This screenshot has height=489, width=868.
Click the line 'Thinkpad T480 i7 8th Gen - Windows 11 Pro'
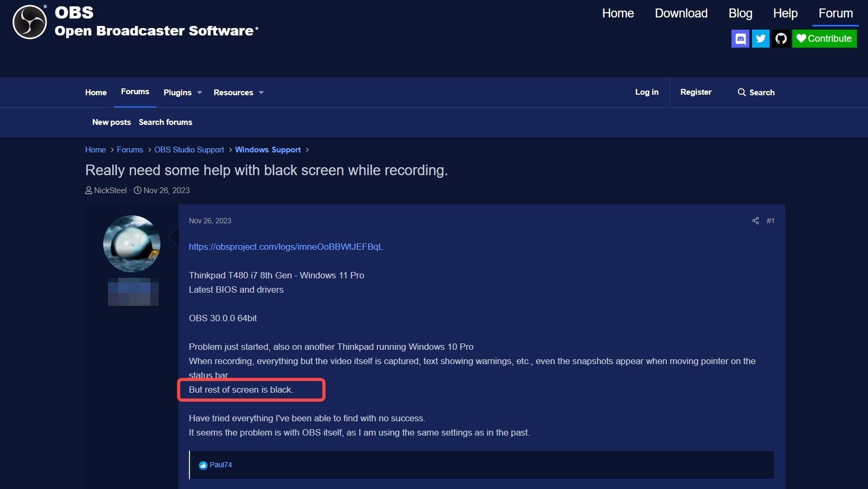(277, 275)
